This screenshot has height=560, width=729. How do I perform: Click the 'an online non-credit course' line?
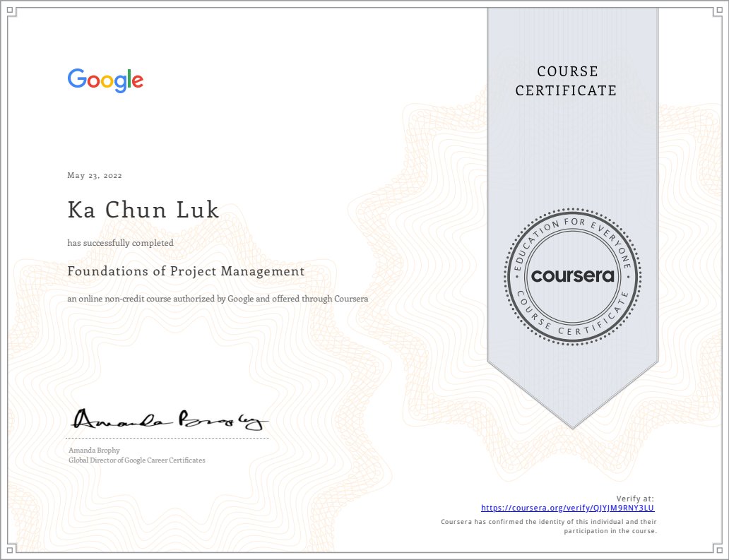click(x=218, y=299)
